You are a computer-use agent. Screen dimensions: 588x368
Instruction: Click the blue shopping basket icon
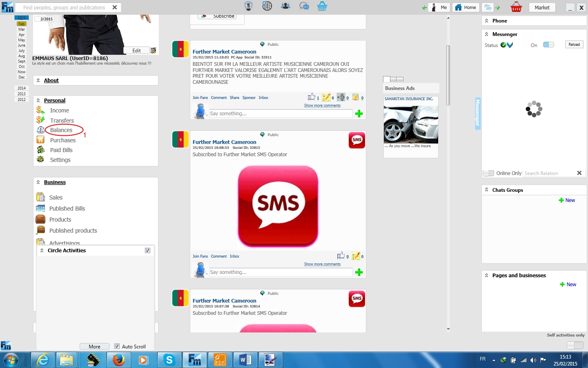point(322,6)
